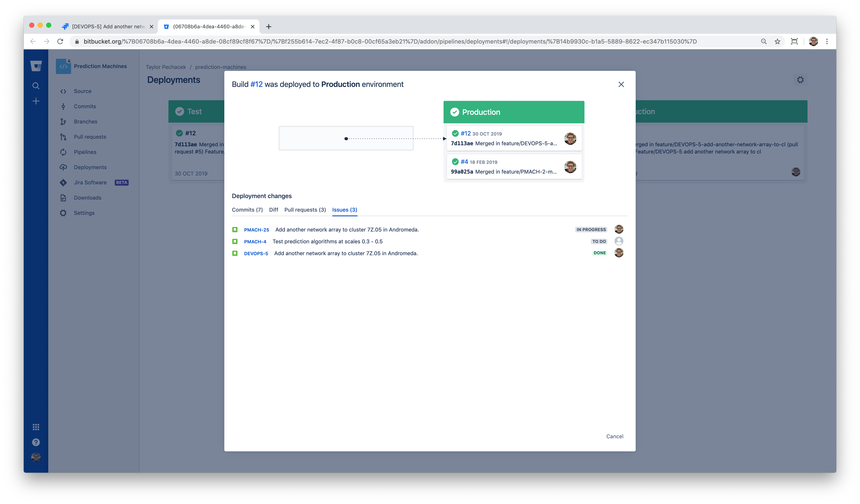The height and width of the screenshot is (504, 860).
Task: Close the deployment dialog with X
Action: [621, 85]
